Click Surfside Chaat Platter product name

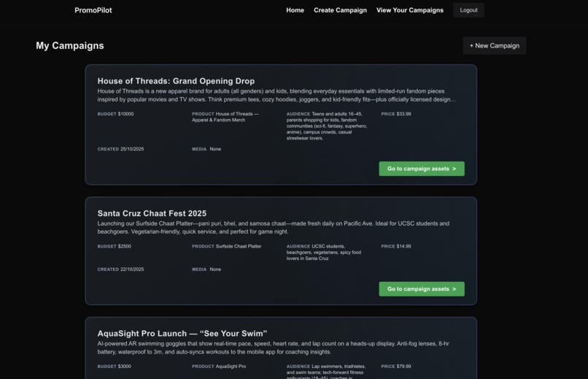[239, 246]
